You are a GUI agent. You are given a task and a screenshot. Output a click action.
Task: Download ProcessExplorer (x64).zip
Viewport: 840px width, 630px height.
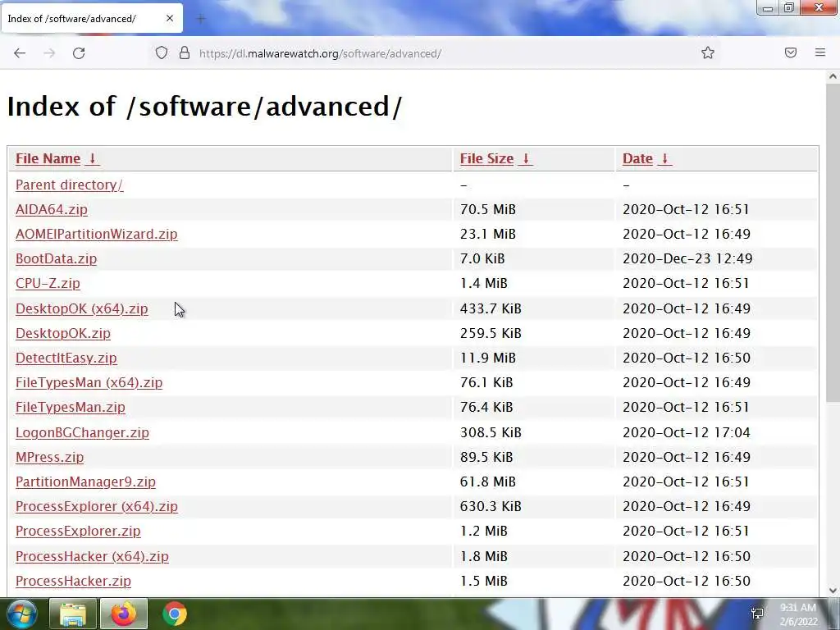[x=97, y=506]
